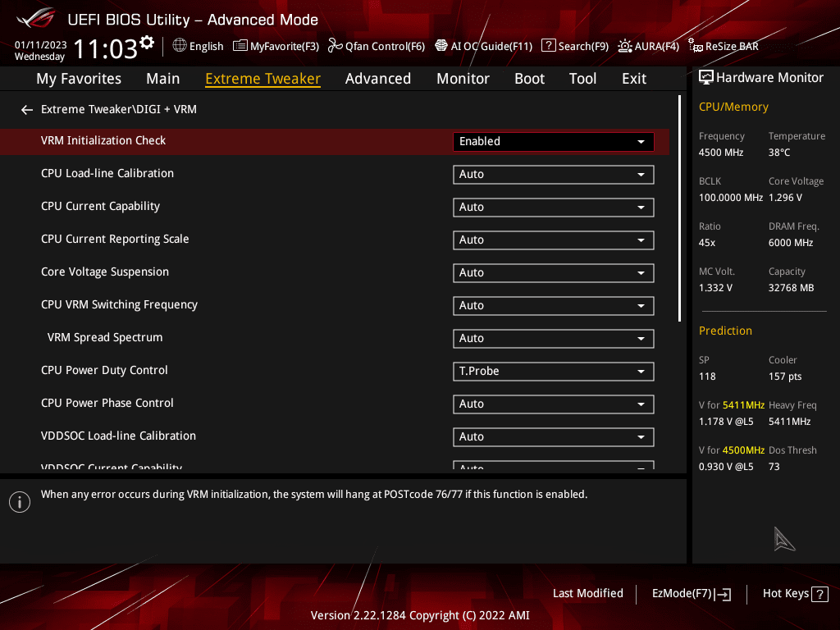Open CPU Power Phase Control dropdown
Viewport: 840px width, 630px height.
click(554, 404)
